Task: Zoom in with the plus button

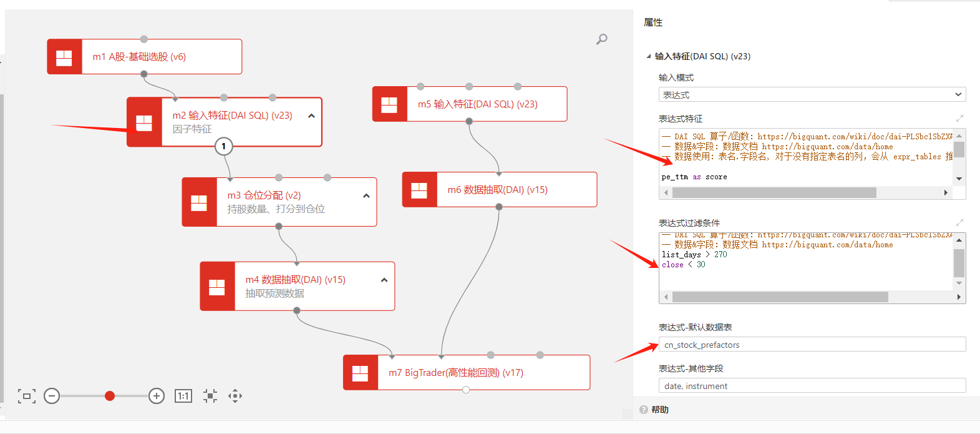Action: [x=157, y=396]
